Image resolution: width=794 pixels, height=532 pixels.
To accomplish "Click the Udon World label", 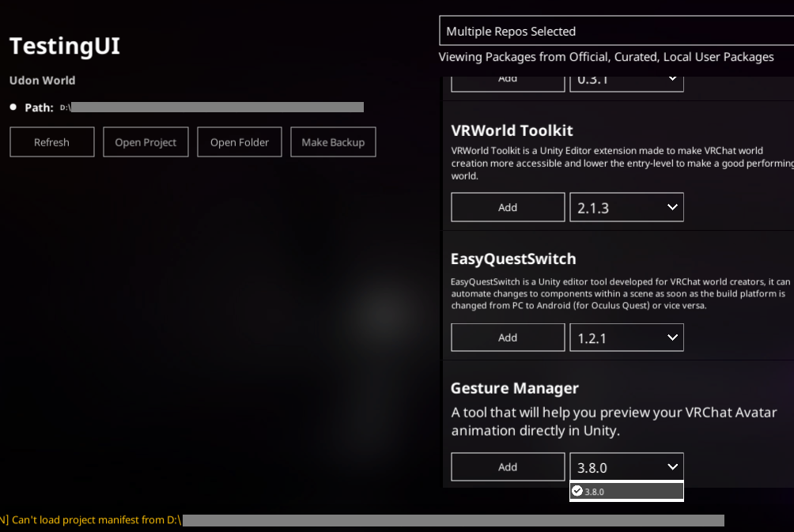I will pyautogui.click(x=43, y=81).
